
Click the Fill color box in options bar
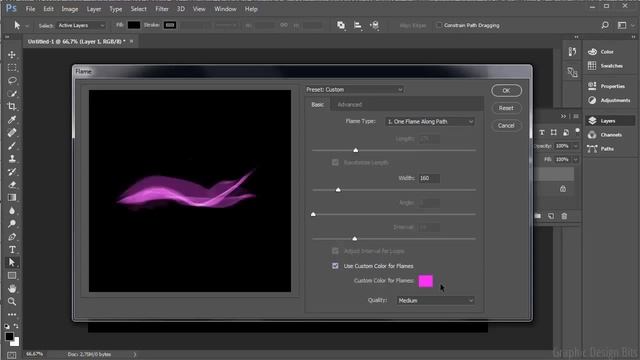click(134, 25)
